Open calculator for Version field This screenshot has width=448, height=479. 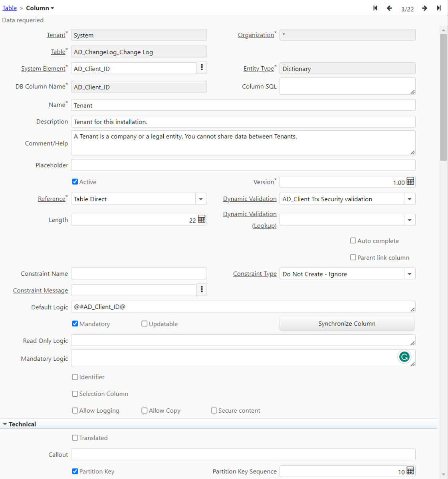tap(410, 182)
